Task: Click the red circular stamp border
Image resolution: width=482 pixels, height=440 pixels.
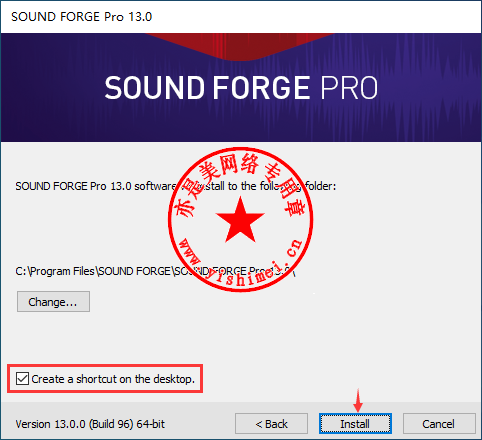Action: [x=240, y=148]
